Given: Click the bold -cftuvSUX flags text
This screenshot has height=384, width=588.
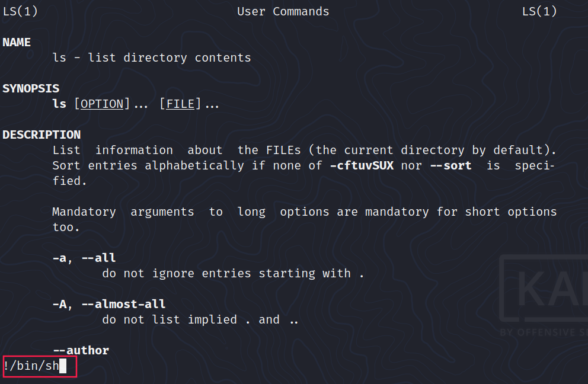Looking at the screenshot, I should click(x=362, y=166).
